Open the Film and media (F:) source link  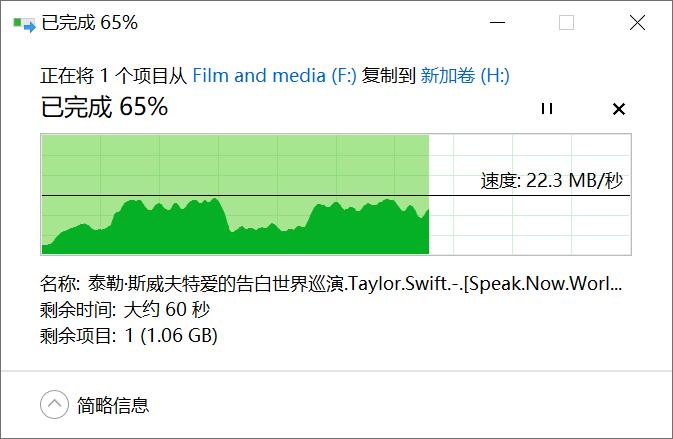click(x=274, y=75)
